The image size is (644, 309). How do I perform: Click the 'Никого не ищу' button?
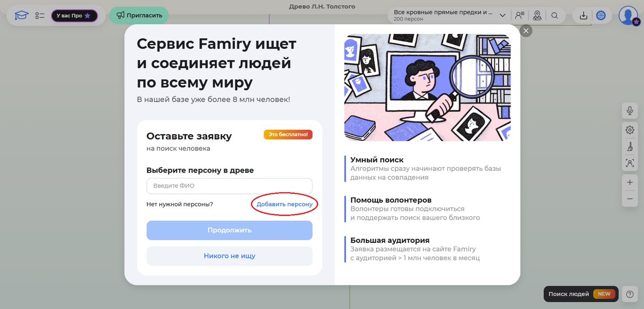(x=229, y=256)
